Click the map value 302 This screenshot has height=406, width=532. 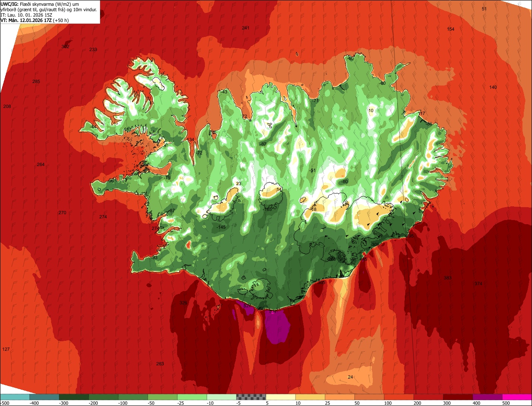coord(65,46)
